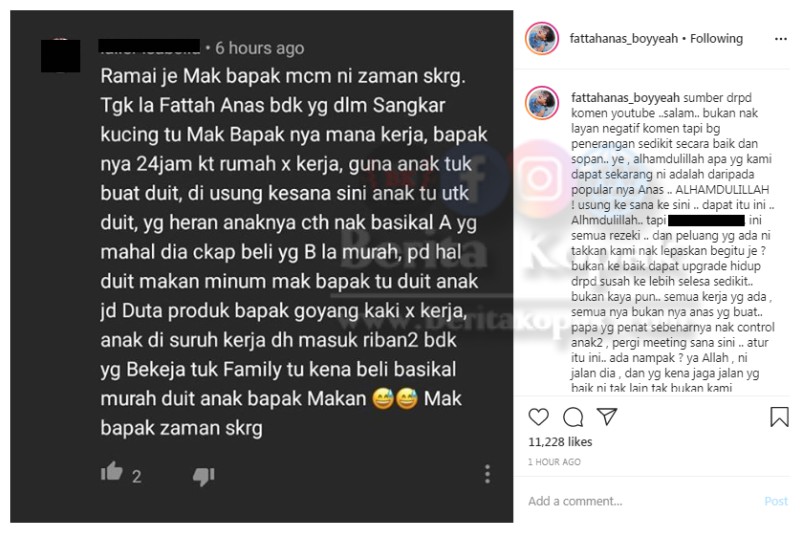800x533 pixels.
Task: Open post options three-dot menu
Action: [781, 39]
